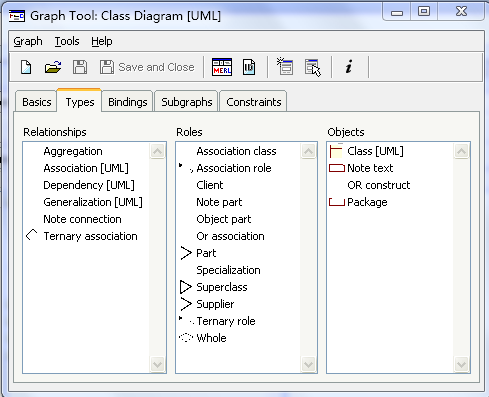Switch to the Subgraphs tab

click(187, 102)
